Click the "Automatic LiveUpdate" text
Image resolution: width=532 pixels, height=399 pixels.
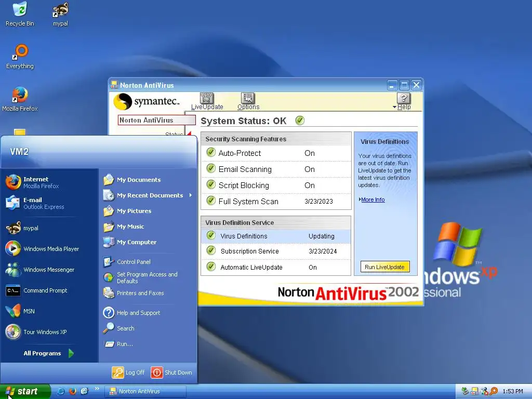(251, 268)
